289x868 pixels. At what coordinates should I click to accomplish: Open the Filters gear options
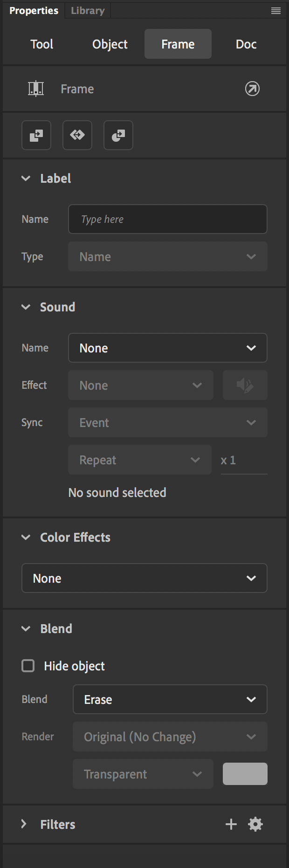[255, 824]
